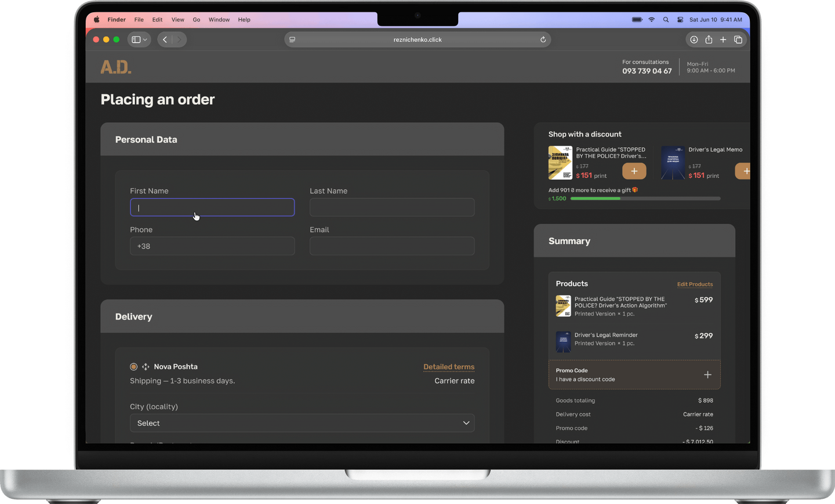835x504 pixels.
Task: Expand the Promo Code plus icon
Action: click(x=707, y=375)
